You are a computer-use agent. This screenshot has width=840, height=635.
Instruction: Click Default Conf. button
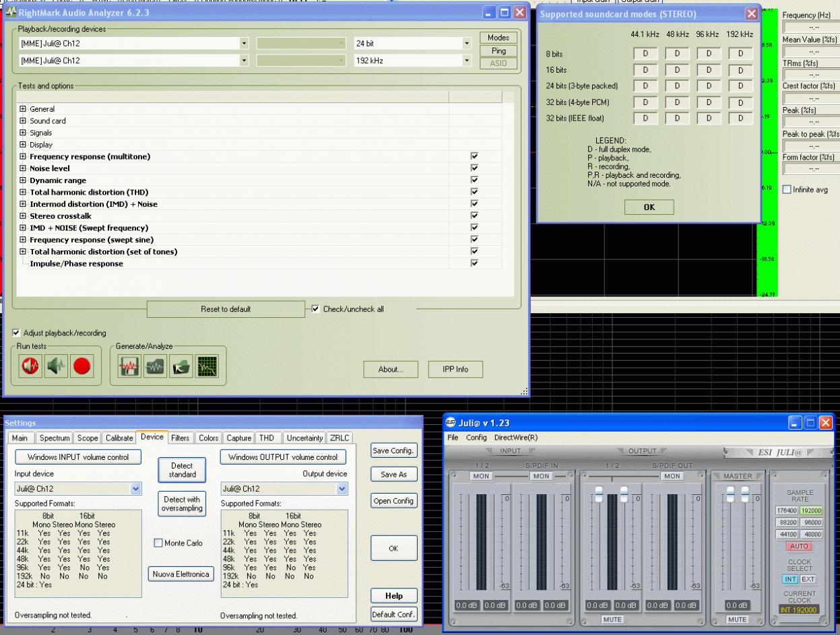click(x=394, y=614)
